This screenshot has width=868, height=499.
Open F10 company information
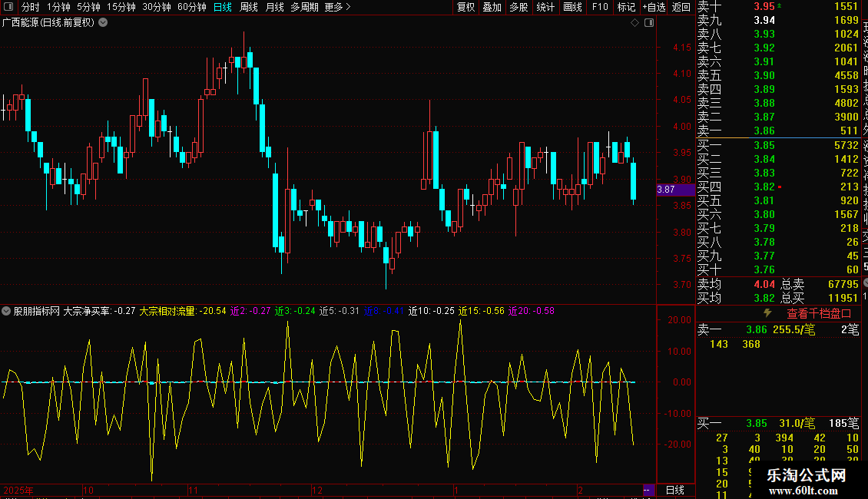click(599, 7)
